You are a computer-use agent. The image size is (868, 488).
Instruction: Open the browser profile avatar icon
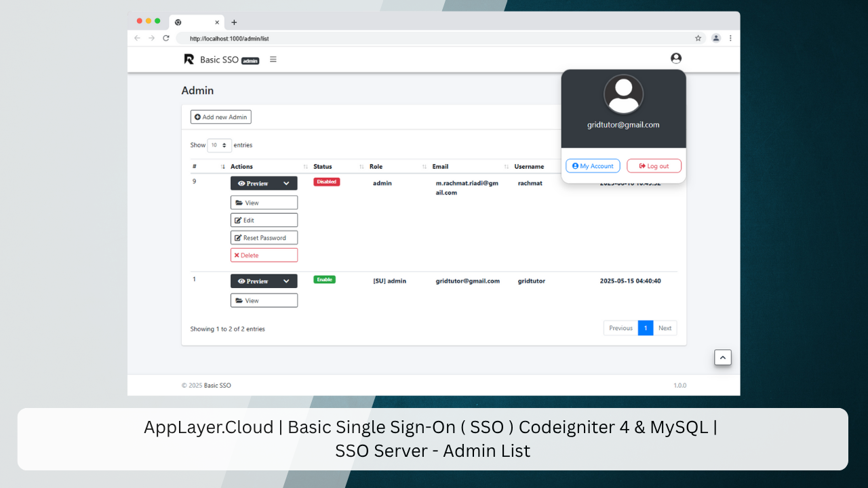point(715,38)
